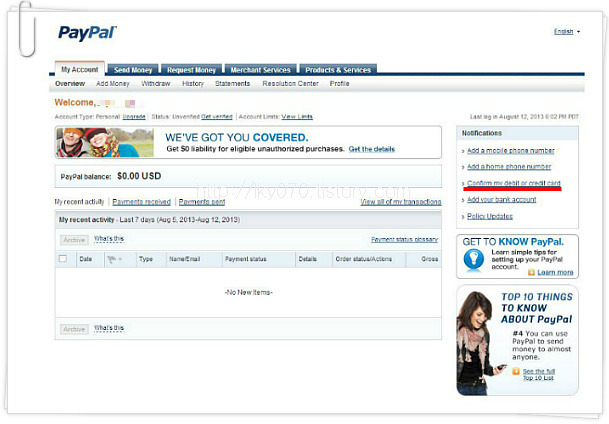
Task: Click Add a home phone number
Action: click(509, 167)
